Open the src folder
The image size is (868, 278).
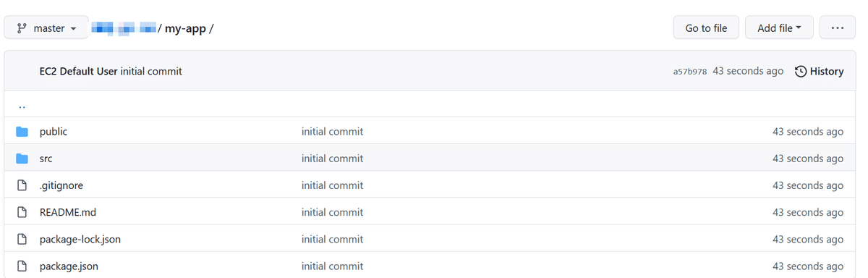pos(46,159)
